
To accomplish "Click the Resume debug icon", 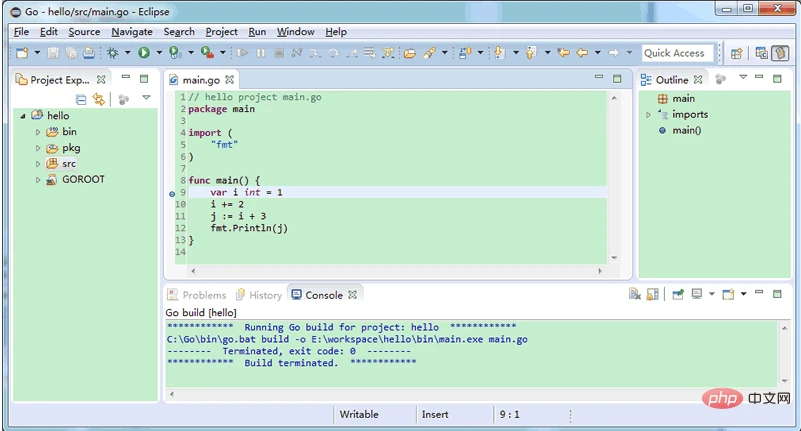I will (243, 53).
